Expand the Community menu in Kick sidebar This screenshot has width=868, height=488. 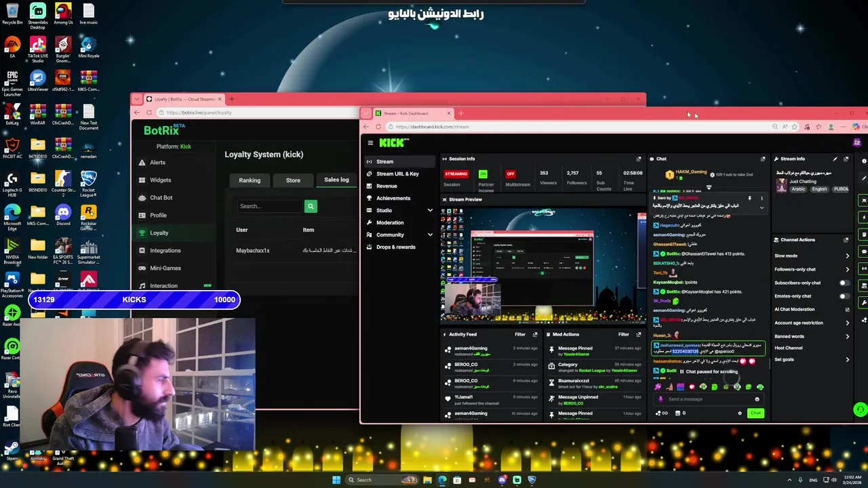coord(430,235)
